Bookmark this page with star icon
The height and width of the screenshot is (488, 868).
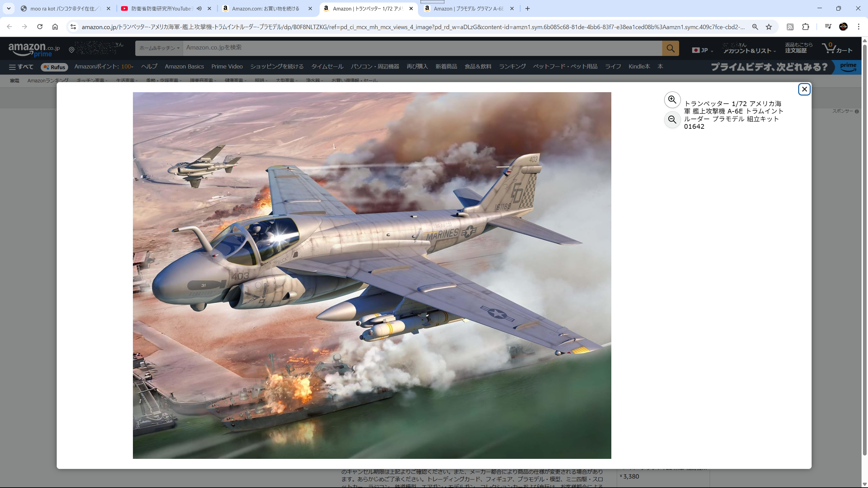pyautogui.click(x=769, y=27)
